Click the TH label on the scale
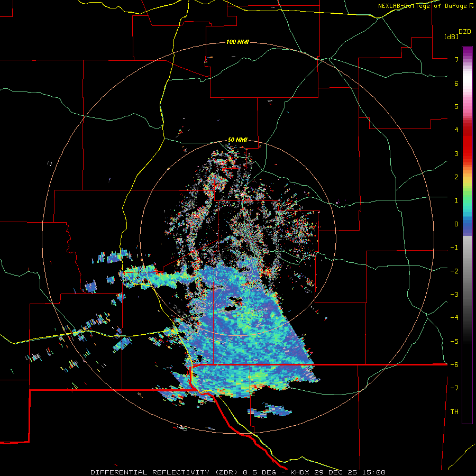This screenshot has width=476, height=476. click(x=454, y=412)
